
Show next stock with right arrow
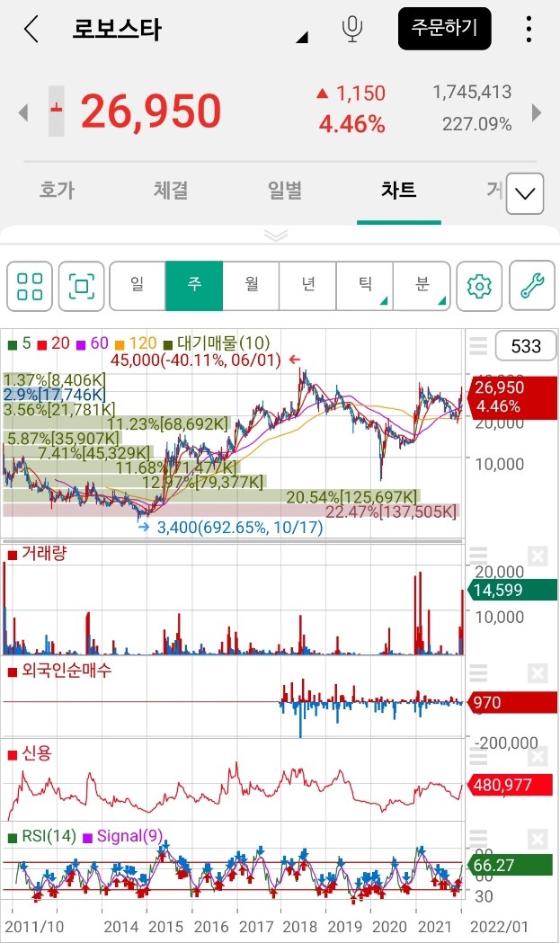(537, 112)
